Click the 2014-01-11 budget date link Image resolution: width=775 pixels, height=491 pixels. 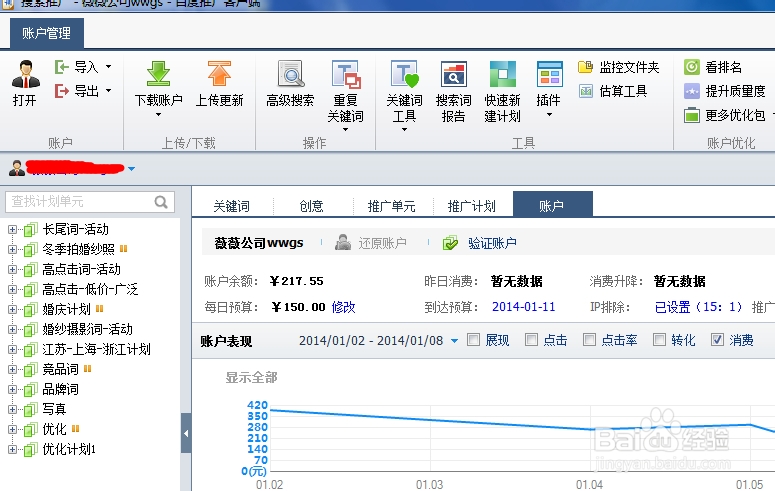[523, 307]
